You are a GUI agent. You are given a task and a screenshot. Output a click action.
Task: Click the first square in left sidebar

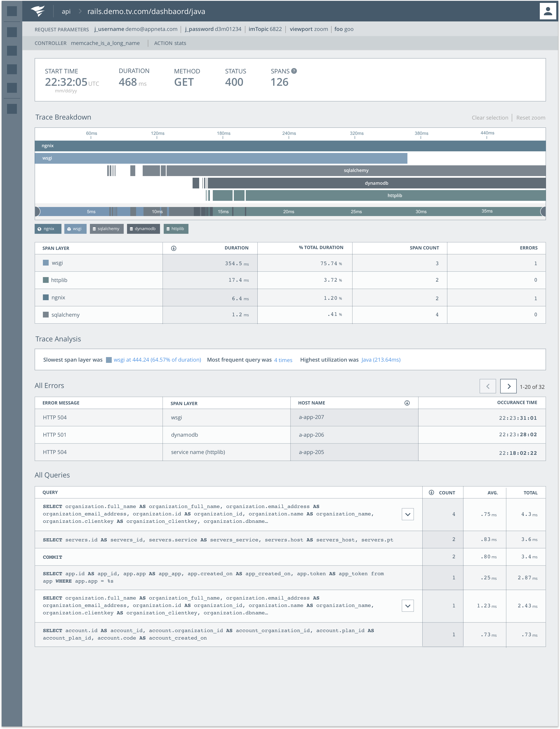12,11
